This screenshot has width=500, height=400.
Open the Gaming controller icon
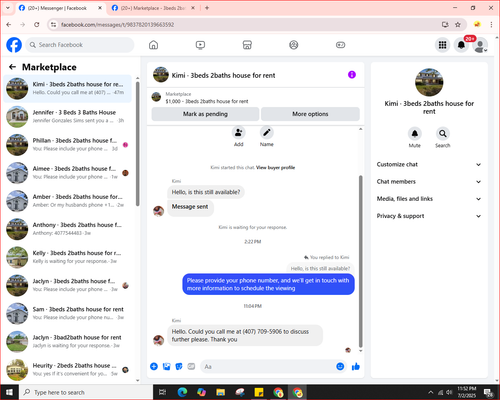point(340,45)
